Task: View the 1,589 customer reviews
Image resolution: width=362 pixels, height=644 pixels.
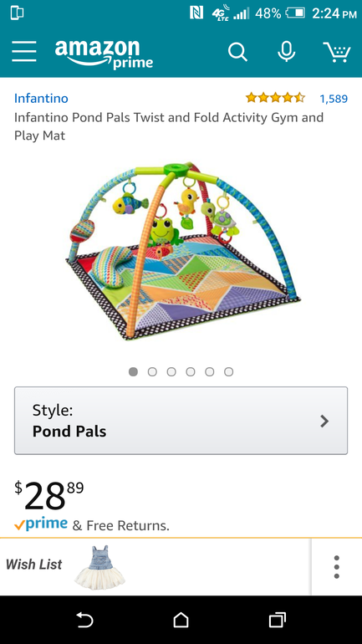Action: 334,99
